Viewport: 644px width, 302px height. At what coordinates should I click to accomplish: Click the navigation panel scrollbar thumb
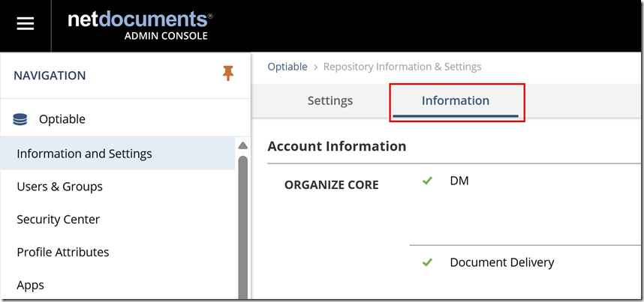[x=242, y=225]
